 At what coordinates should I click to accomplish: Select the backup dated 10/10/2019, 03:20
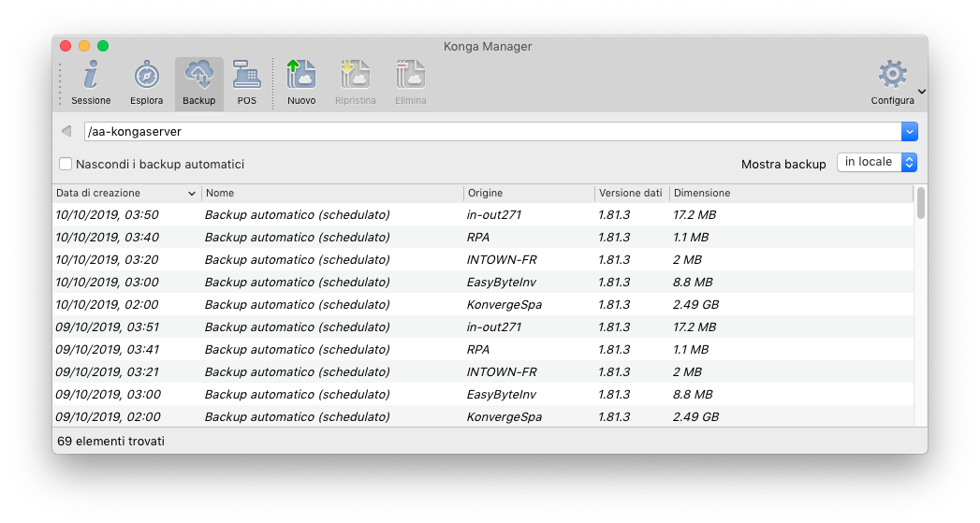coord(482,259)
